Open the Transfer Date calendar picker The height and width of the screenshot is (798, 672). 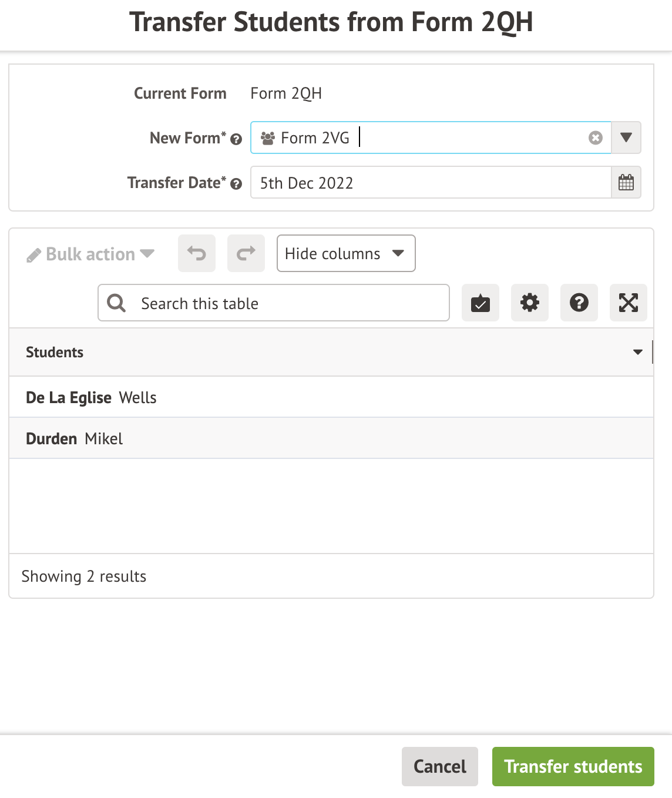pos(626,183)
